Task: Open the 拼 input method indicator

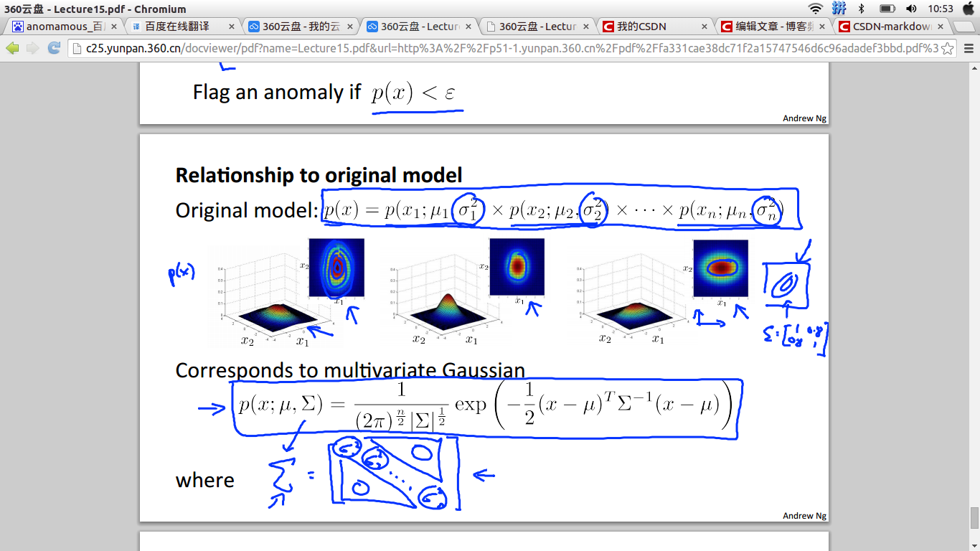Action: (839, 9)
